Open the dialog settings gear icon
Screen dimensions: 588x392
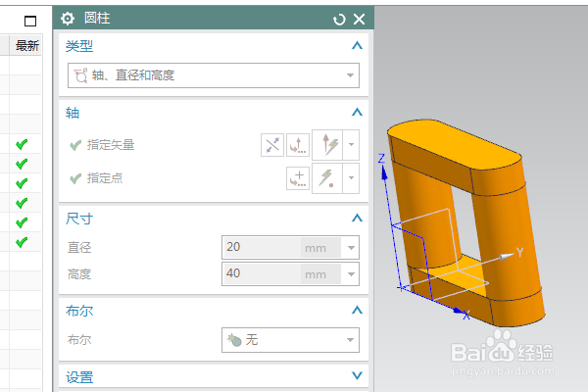point(68,19)
